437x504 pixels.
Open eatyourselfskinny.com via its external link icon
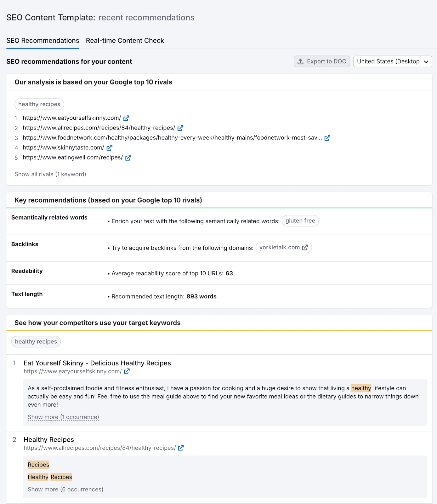pos(126,118)
